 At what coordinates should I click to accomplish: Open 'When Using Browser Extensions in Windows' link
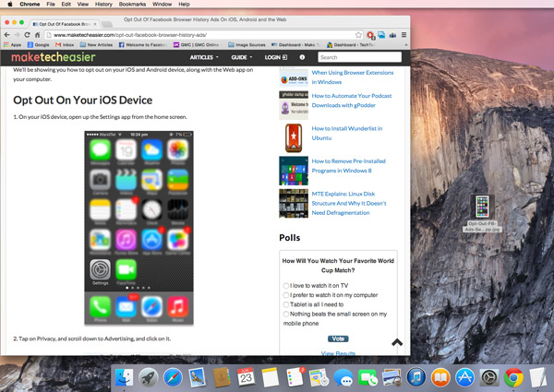pyautogui.click(x=353, y=77)
